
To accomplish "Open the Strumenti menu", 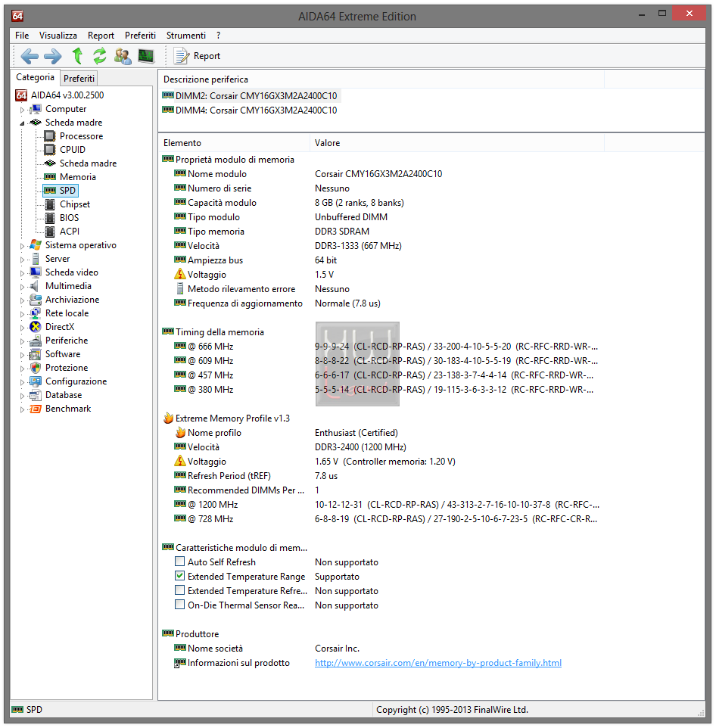I will [185, 36].
